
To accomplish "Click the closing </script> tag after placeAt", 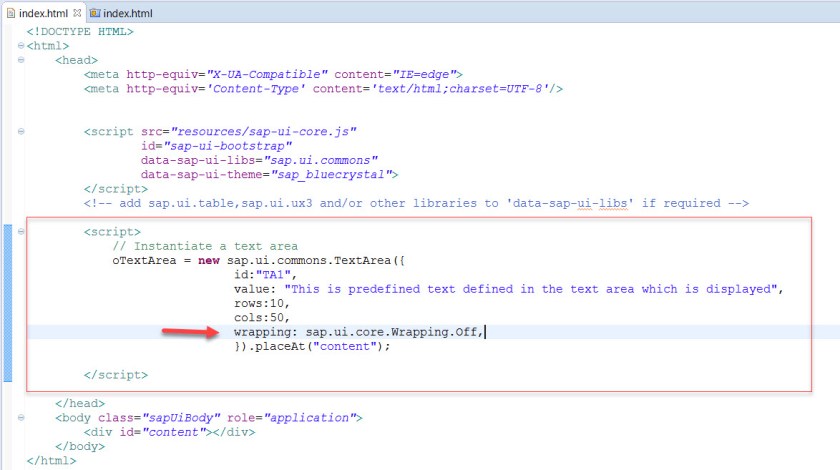I will coord(116,375).
